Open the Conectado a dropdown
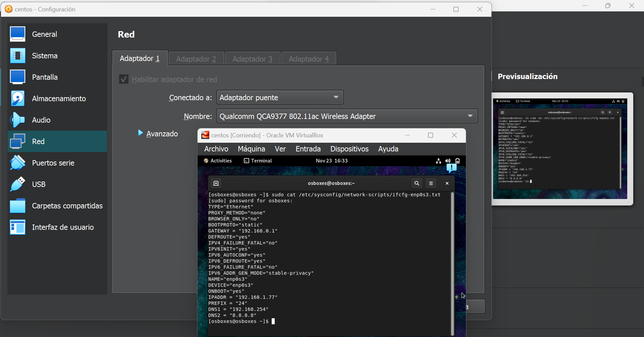The height and width of the screenshot is (337, 644). coord(280,97)
